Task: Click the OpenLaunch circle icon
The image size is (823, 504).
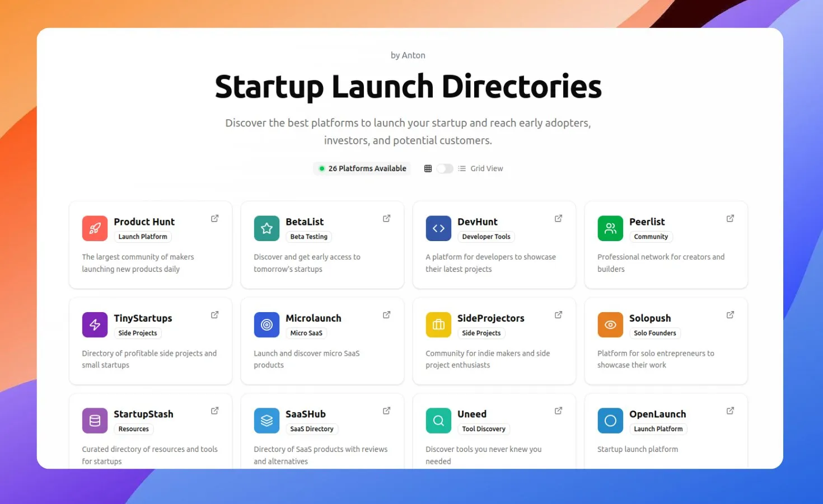Action: coord(610,421)
